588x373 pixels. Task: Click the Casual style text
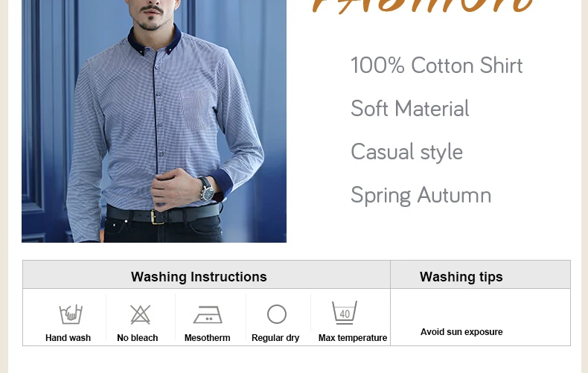(x=406, y=152)
